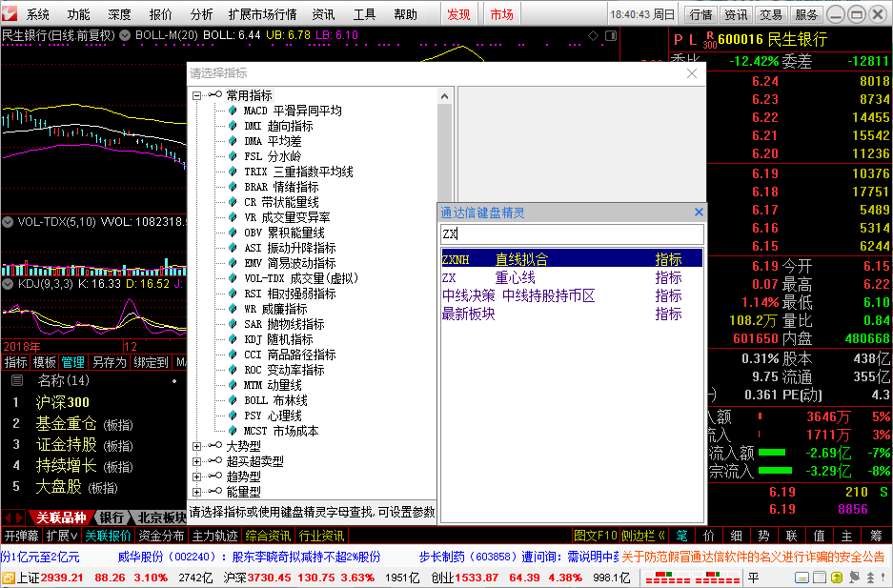
Task: Open the 工具 menu
Action: (364, 14)
